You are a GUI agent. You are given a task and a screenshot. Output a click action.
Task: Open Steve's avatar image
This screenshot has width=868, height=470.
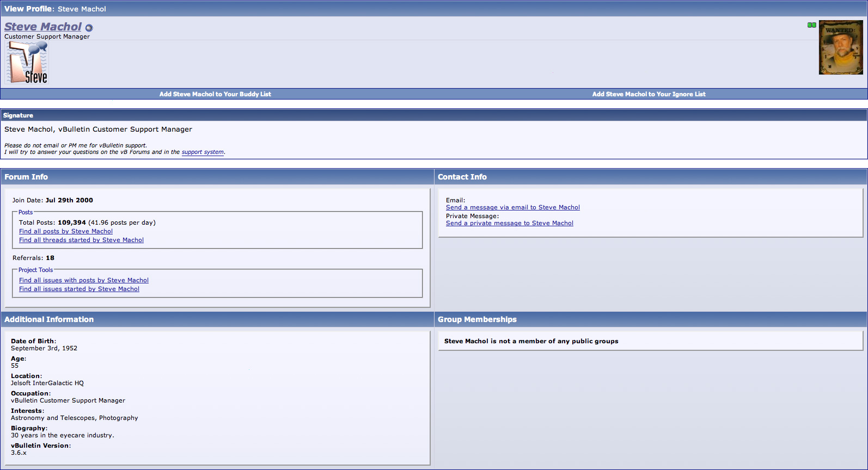tap(27, 63)
